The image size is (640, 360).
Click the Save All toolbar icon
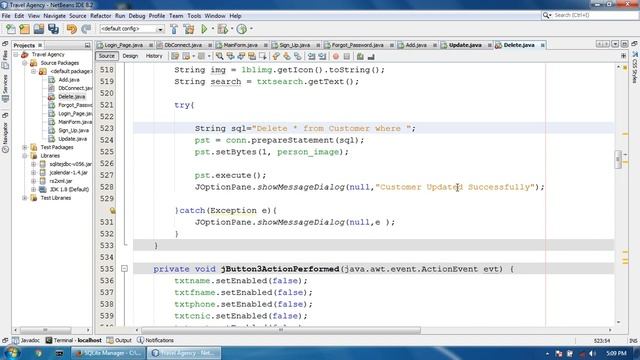click(x=53, y=29)
